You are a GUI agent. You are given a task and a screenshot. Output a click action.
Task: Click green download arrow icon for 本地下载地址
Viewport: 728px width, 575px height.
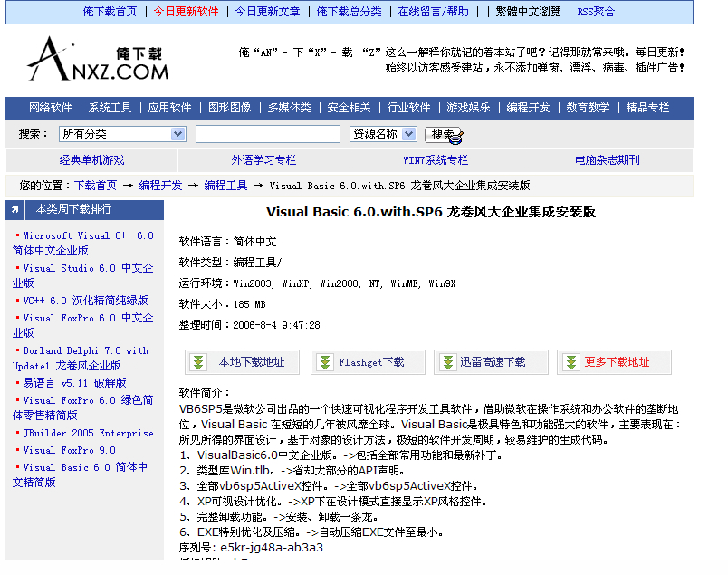point(198,362)
